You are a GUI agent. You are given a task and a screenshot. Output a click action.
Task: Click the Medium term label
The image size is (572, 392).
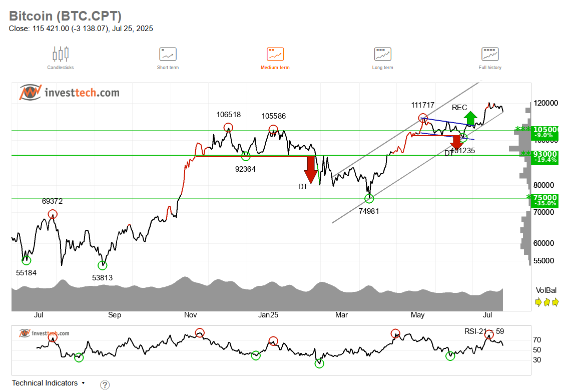point(275,68)
